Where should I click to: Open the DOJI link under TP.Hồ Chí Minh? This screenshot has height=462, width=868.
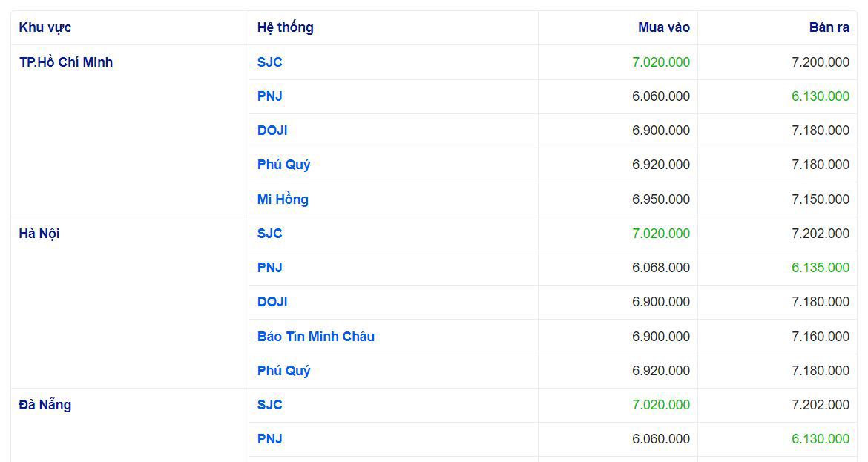pos(272,131)
